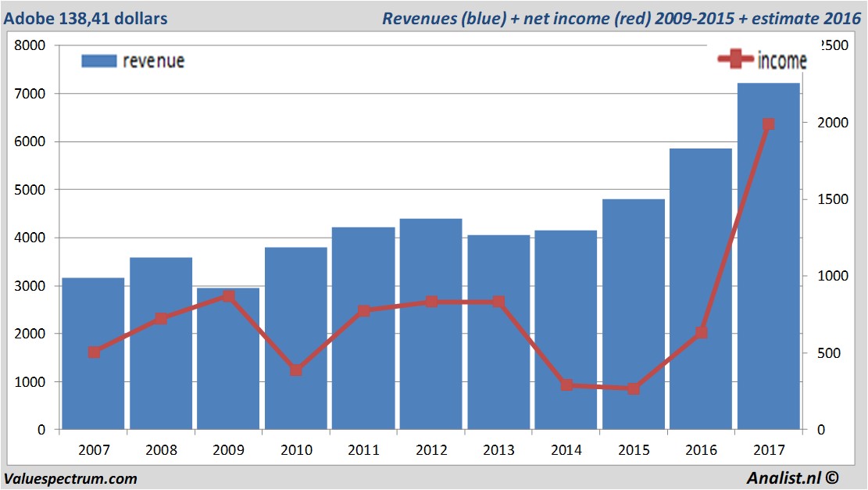868x490 pixels.
Task: Click the blue revenue legend swatch
Action: pos(99,61)
